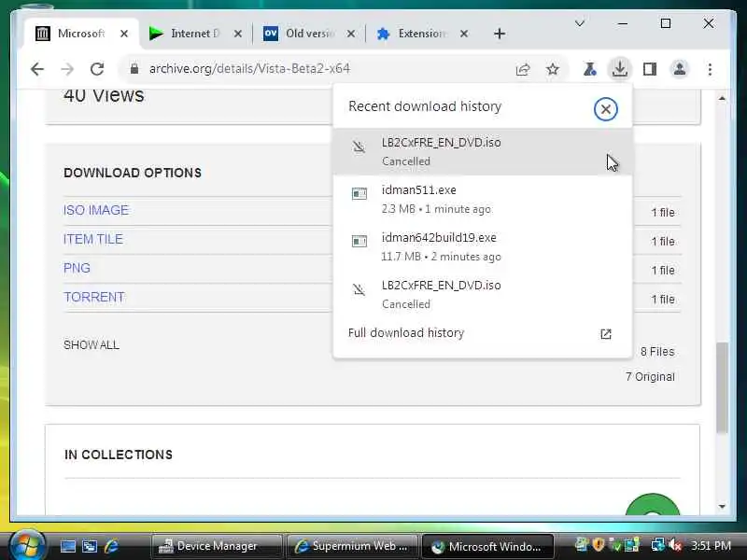Viewport: 747px width, 560px height.
Task: Click Switch between windows quick launch icon
Action: click(90, 546)
